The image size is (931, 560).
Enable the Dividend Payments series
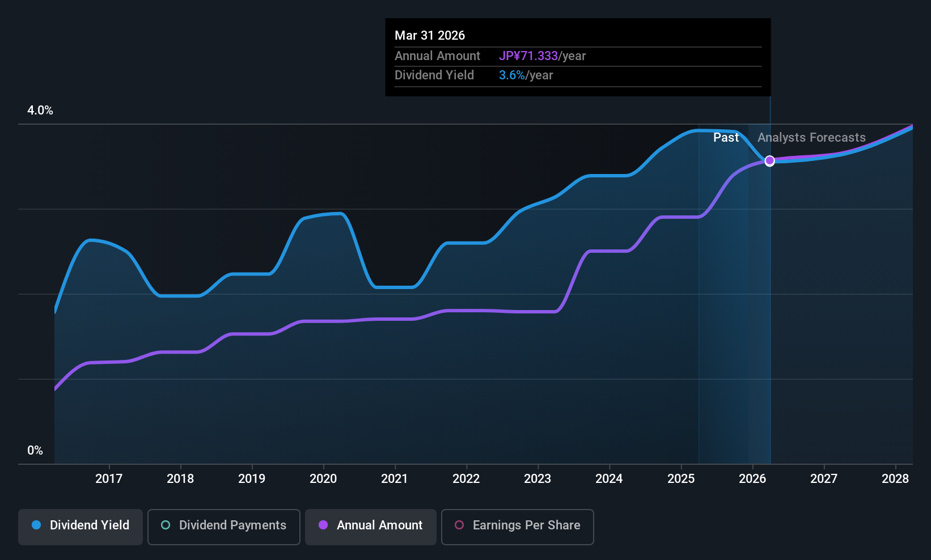coord(224,527)
